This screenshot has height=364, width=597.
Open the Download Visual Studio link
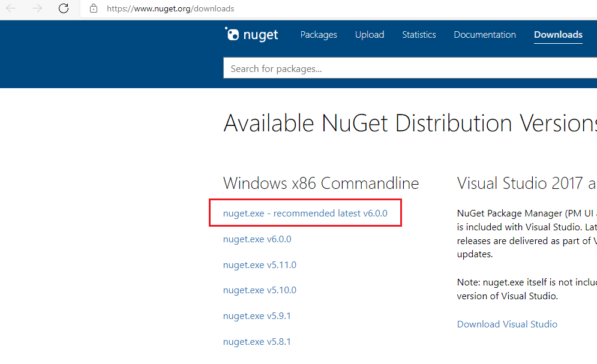point(507,324)
